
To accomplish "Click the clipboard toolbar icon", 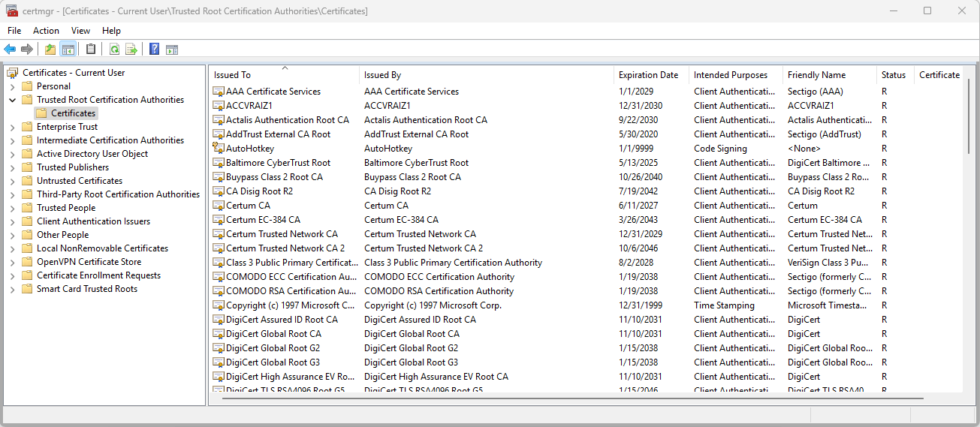I will 91,50.
